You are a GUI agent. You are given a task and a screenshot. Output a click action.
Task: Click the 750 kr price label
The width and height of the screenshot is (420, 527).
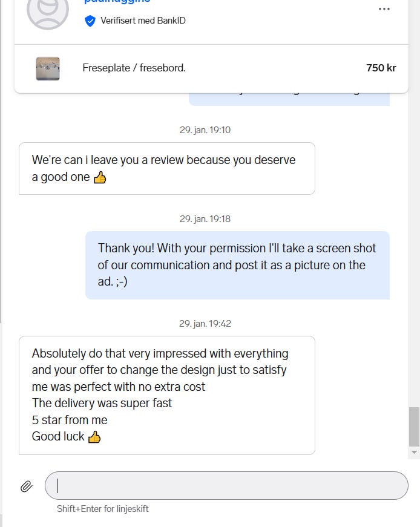coord(381,68)
